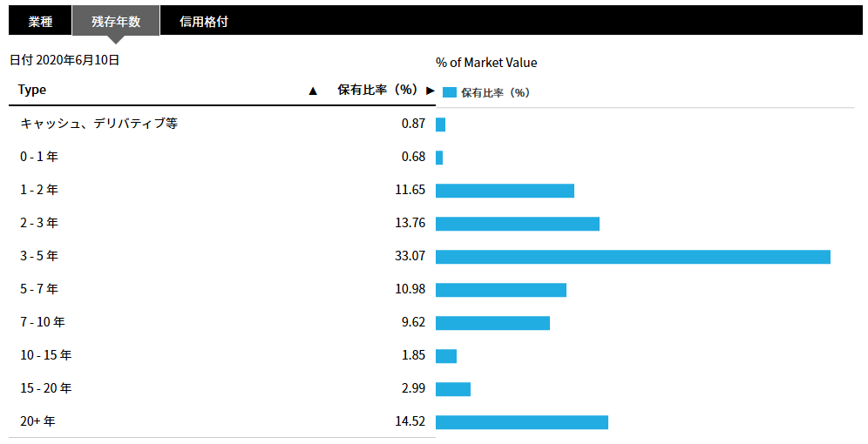
Task: Click the 3 - 5 年 bar in chart
Action: point(633,257)
